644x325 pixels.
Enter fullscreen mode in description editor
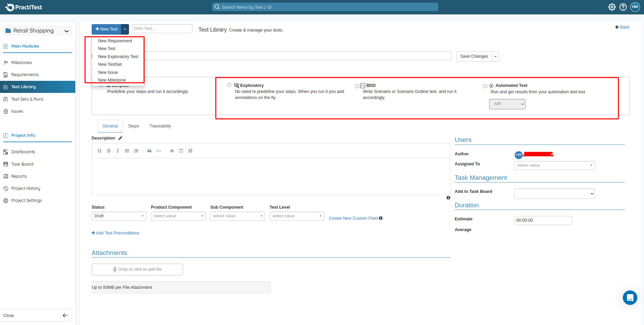(x=190, y=151)
